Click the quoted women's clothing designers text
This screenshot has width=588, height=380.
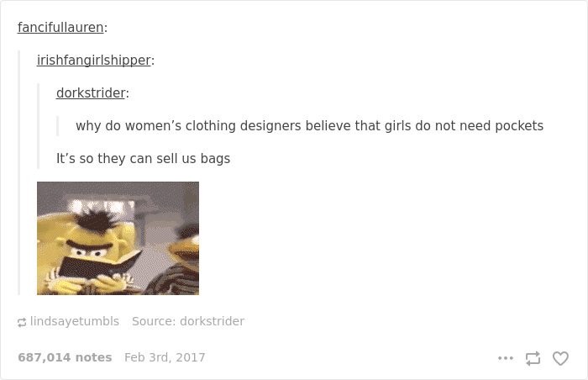click(309, 126)
